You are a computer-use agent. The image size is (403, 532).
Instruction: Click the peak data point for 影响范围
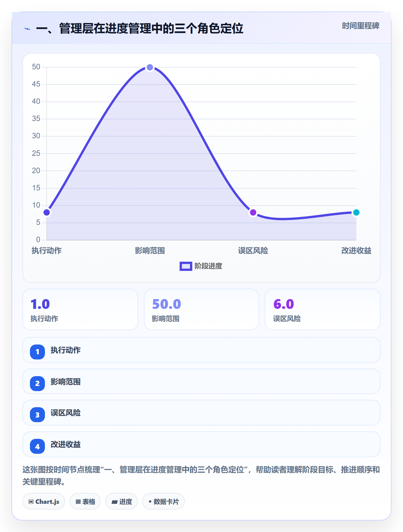pos(150,67)
